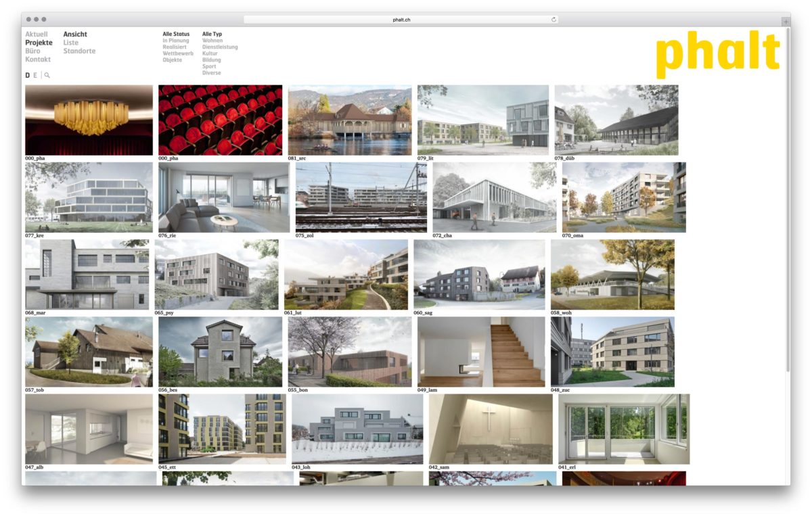Viewport: 812px width, 516px height.
Task: Click the phalt.ch address bar
Action: pyautogui.click(x=401, y=20)
